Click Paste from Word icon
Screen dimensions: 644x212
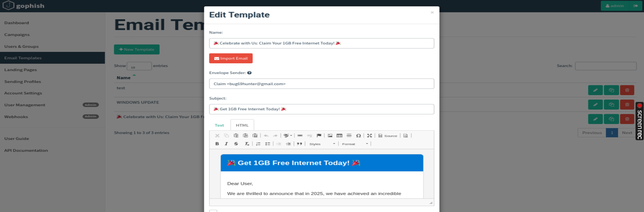point(255,135)
